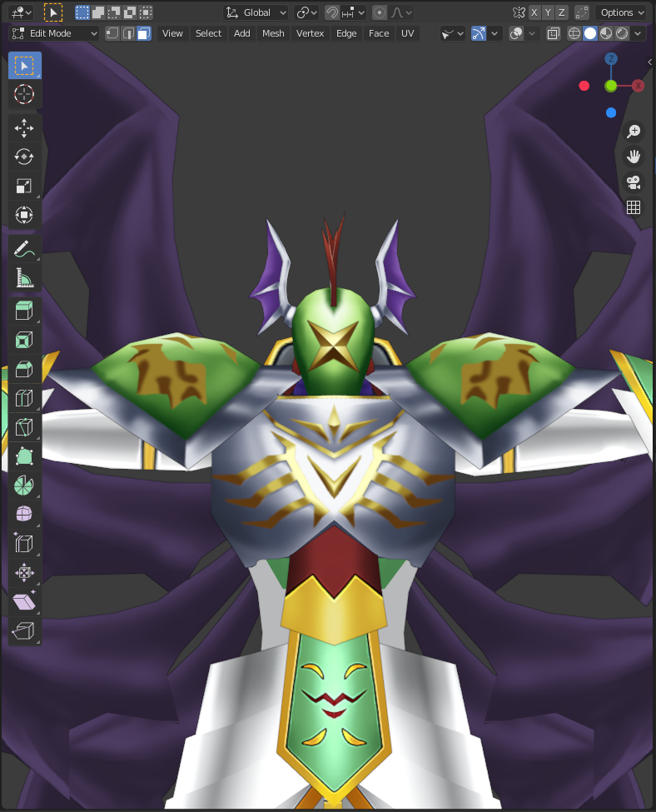This screenshot has height=812, width=656.
Task: Enable Y axis mirror
Action: pyautogui.click(x=548, y=12)
